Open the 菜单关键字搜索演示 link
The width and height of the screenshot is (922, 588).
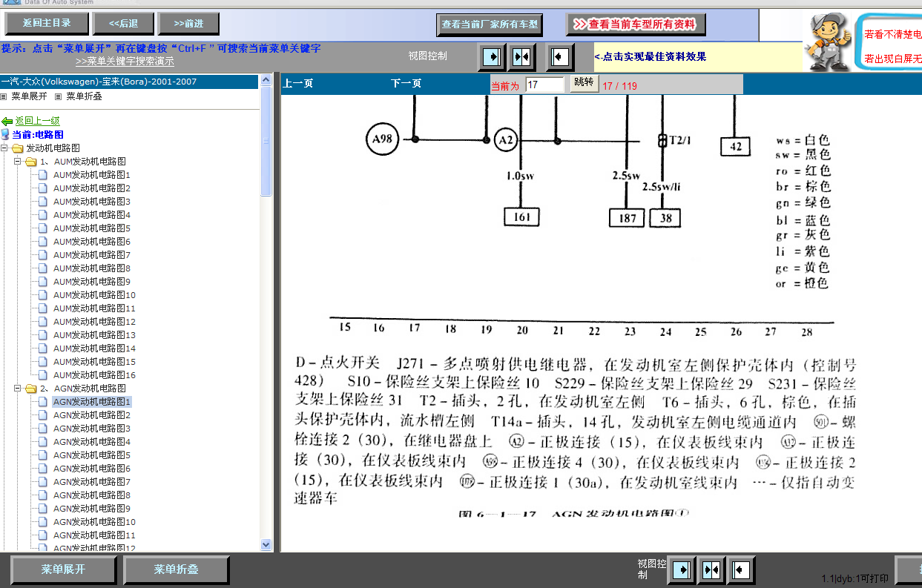coord(125,62)
